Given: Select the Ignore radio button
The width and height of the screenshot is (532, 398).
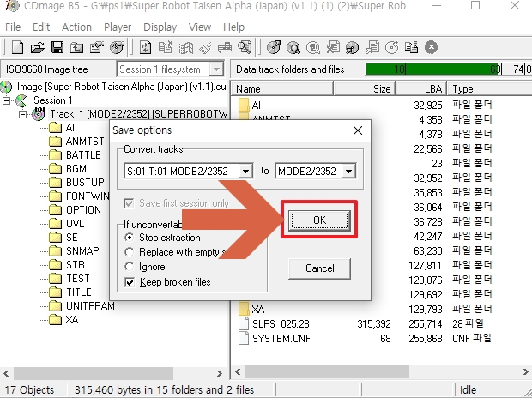Looking at the screenshot, I should (x=129, y=267).
